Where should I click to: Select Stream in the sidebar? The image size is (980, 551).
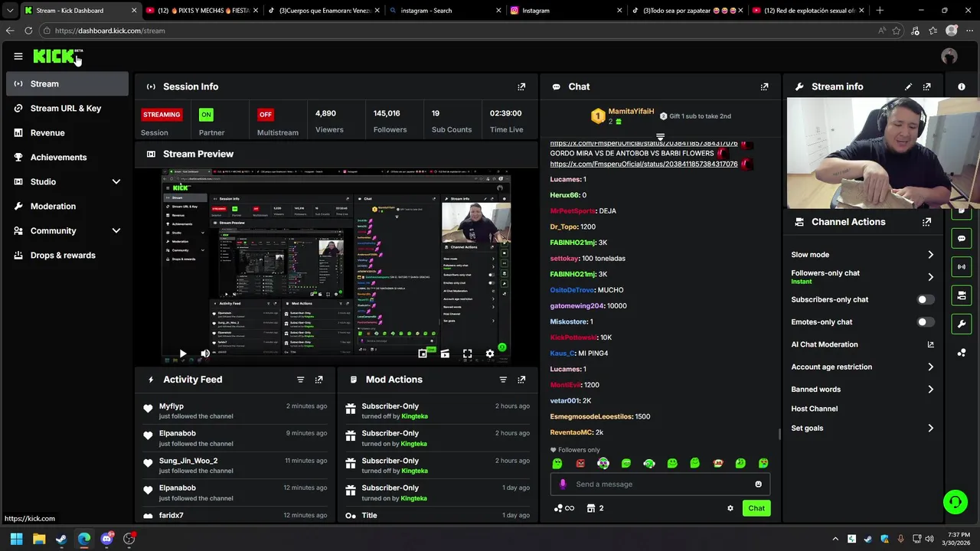[x=67, y=84]
